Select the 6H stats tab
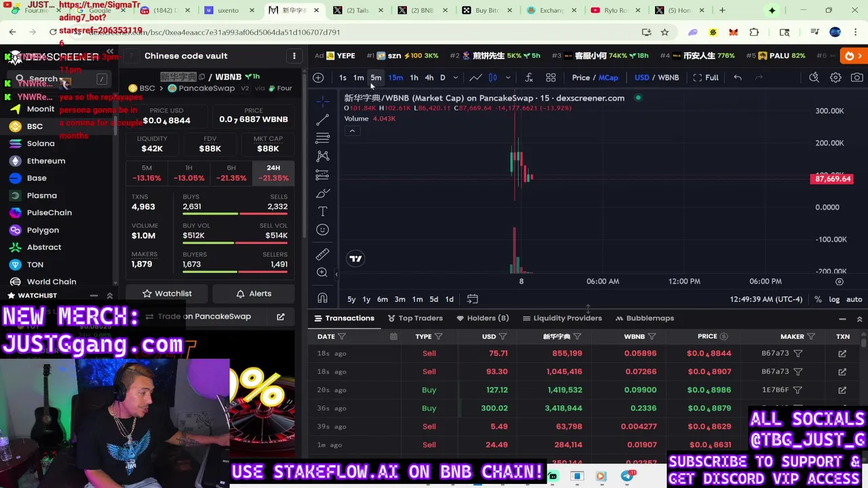This screenshot has height=488, width=868. pyautogui.click(x=231, y=173)
